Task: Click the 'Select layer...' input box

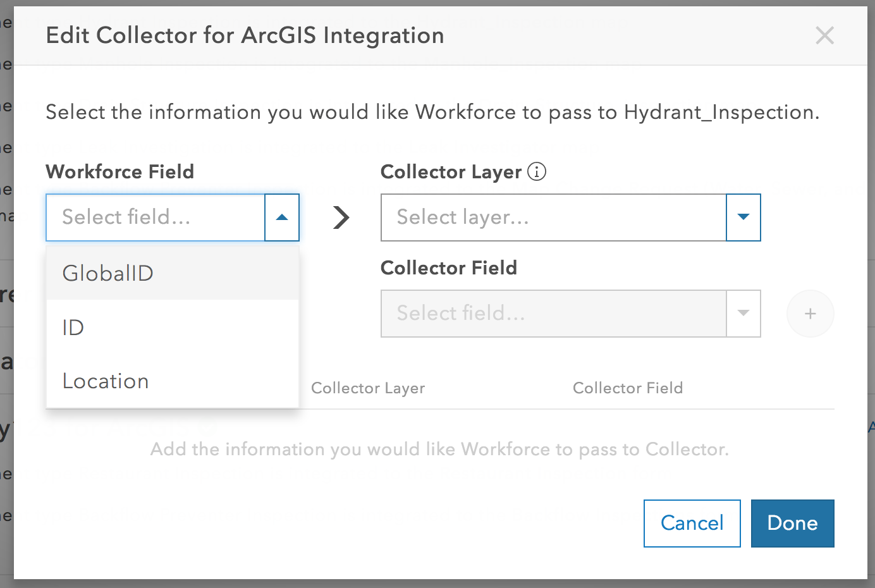Action: click(x=553, y=217)
